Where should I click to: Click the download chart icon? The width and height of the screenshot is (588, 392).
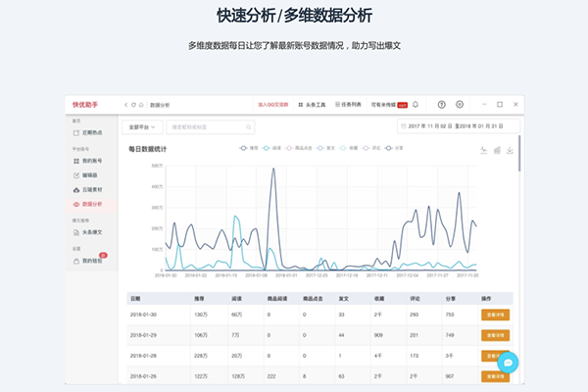(x=510, y=151)
